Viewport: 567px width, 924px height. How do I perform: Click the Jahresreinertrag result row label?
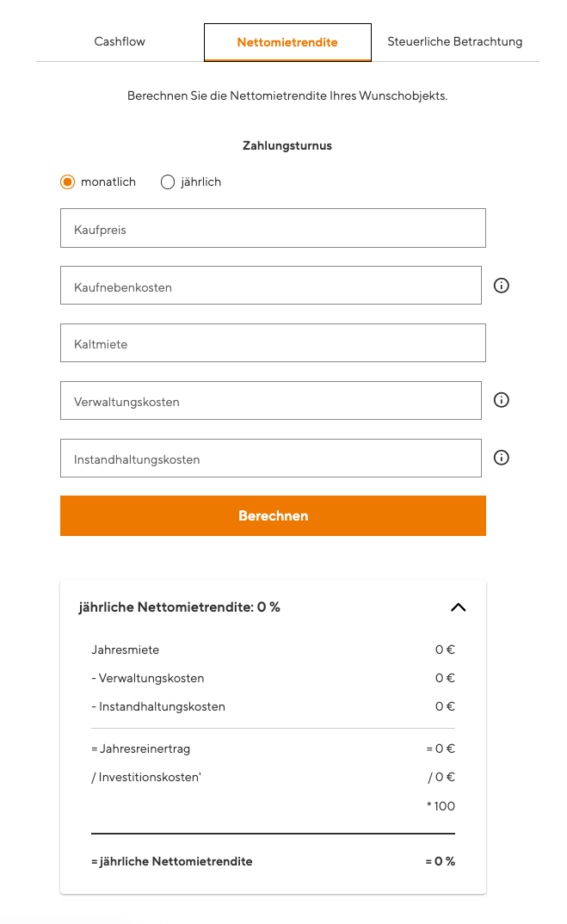click(140, 749)
